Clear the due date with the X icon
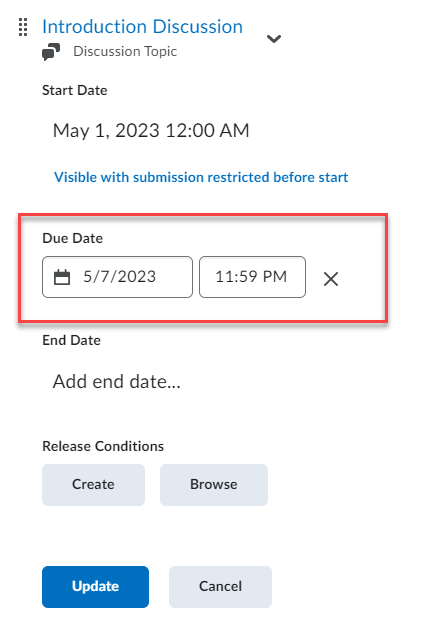This screenshot has width=438, height=625. click(331, 279)
